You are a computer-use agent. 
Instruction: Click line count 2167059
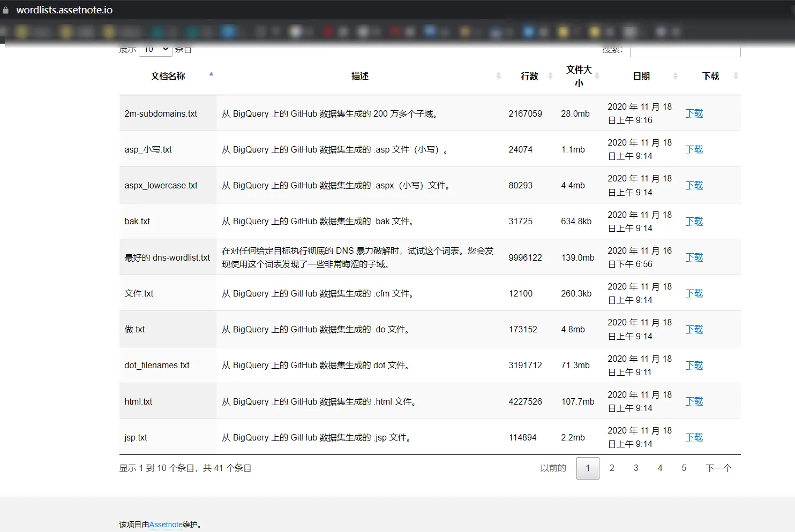click(x=525, y=113)
